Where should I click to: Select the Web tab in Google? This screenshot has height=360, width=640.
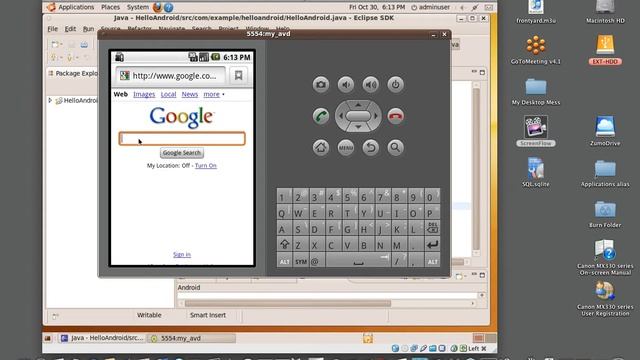tap(120, 94)
